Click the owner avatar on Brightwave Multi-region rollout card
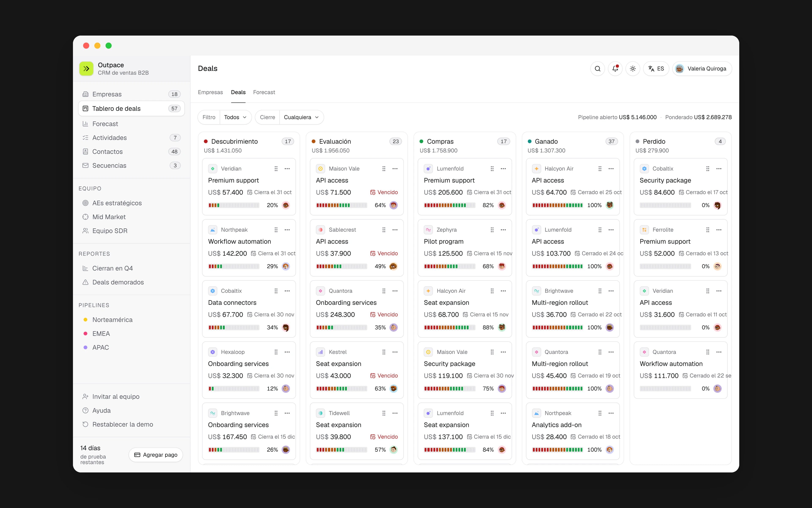The height and width of the screenshot is (508, 812). tap(610, 327)
